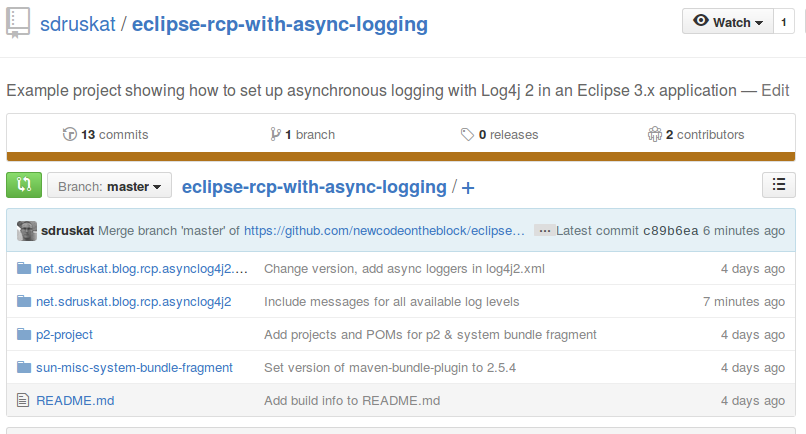Click the commits clock icon
This screenshot has height=434, width=806.
69,134
